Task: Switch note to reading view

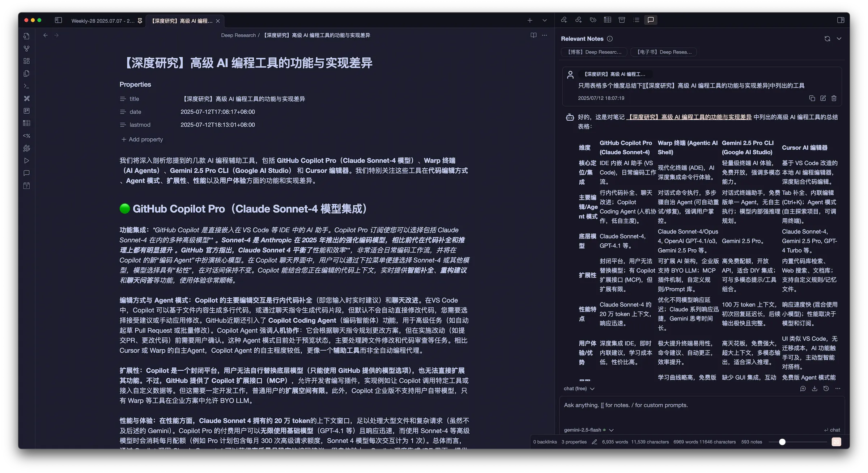Action: (533, 35)
